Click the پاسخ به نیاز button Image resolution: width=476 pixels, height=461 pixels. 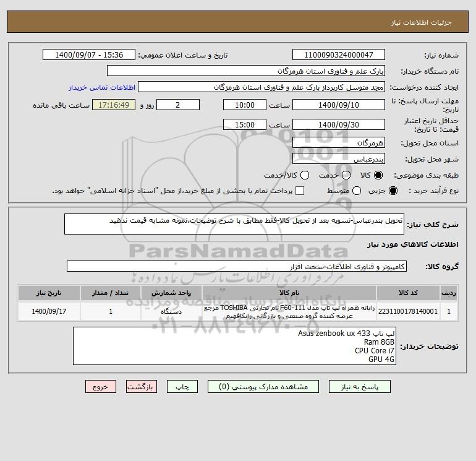tap(359, 387)
